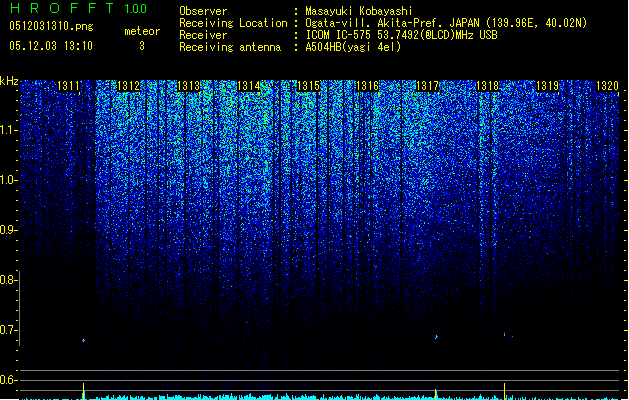Click time marker 1316

pos(368,86)
